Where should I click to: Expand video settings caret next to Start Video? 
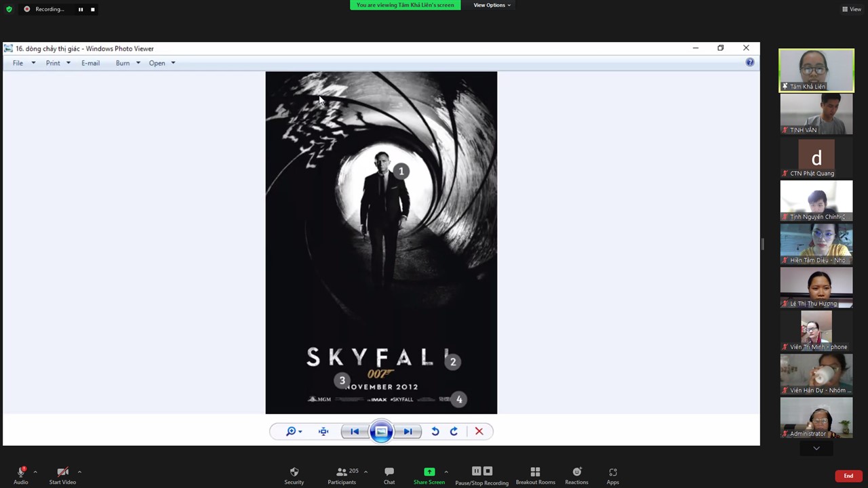(79, 472)
